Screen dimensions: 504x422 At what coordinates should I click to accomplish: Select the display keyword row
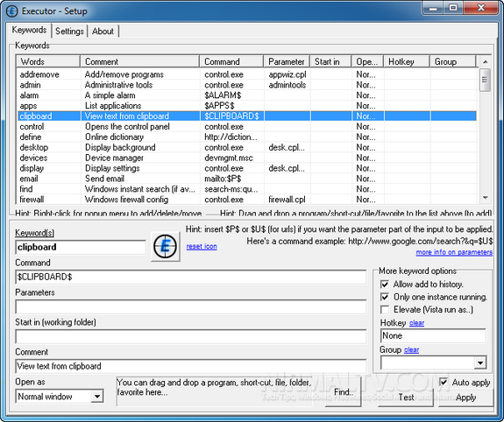tap(247, 168)
